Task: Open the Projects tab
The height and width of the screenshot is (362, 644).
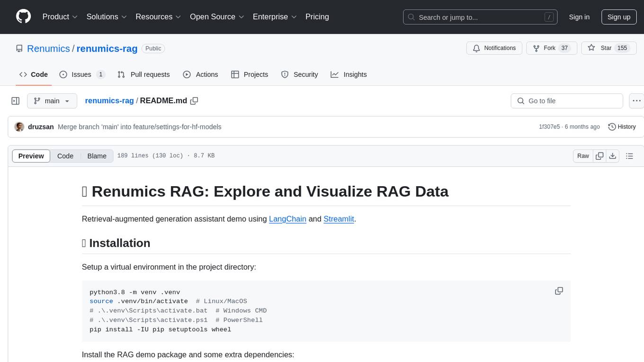Action: pyautogui.click(x=250, y=74)
